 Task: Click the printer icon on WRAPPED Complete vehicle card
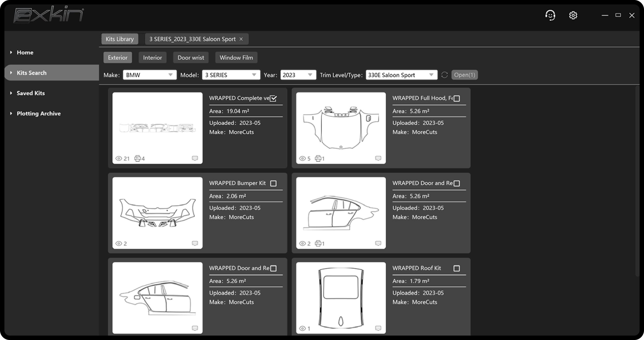137,158
